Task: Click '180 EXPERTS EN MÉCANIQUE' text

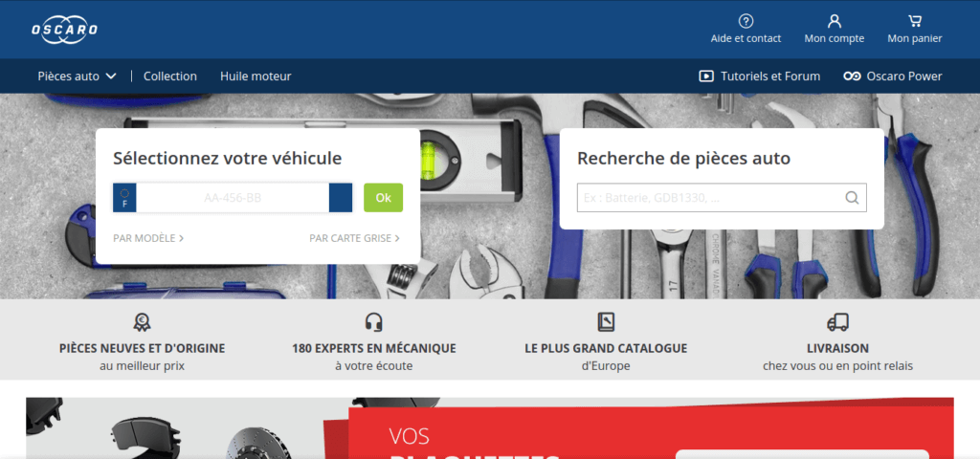Action: 374,348
